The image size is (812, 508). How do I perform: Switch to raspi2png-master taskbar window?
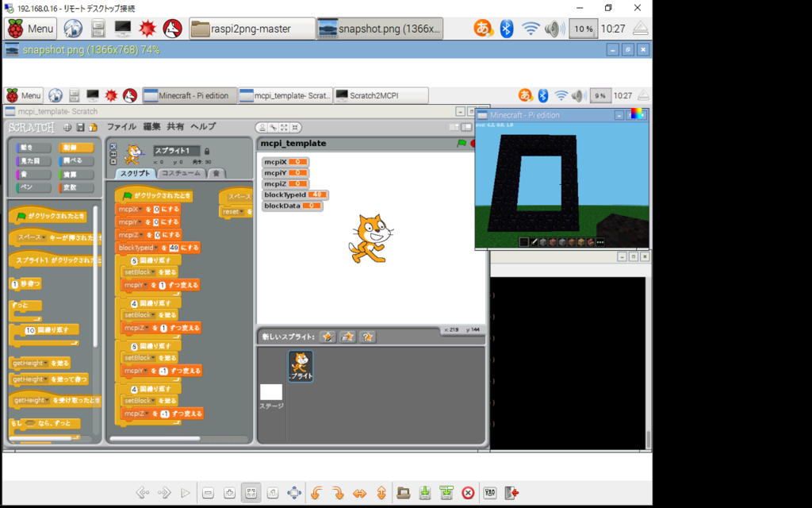tap(252, 29)
